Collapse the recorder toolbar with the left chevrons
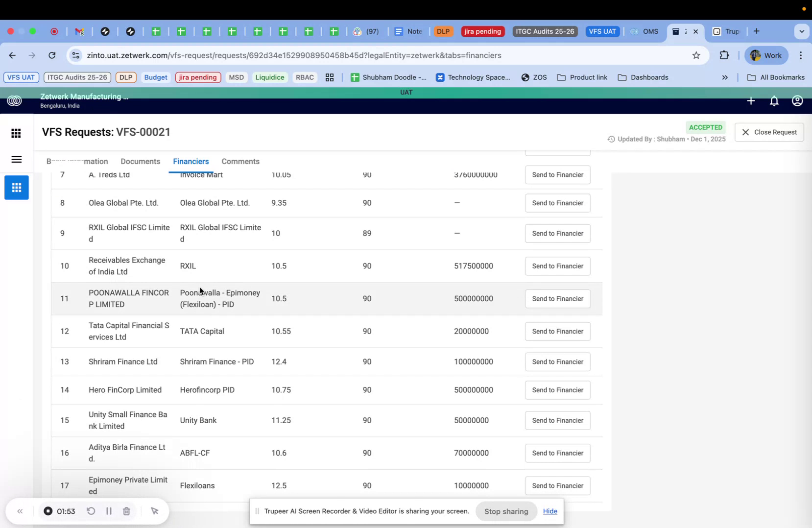This screenshot has width=812, height=528. click(20, 511)
